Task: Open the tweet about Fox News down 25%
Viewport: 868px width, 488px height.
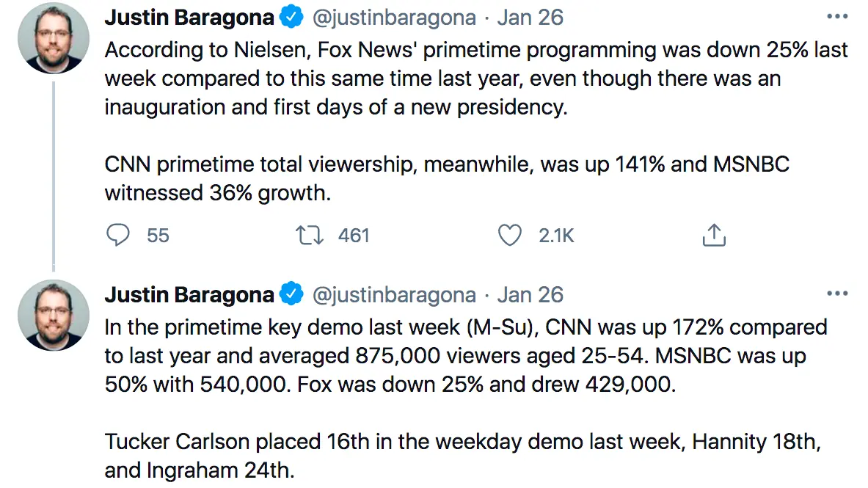Action: pyautogui.click(x=475, y=78)
